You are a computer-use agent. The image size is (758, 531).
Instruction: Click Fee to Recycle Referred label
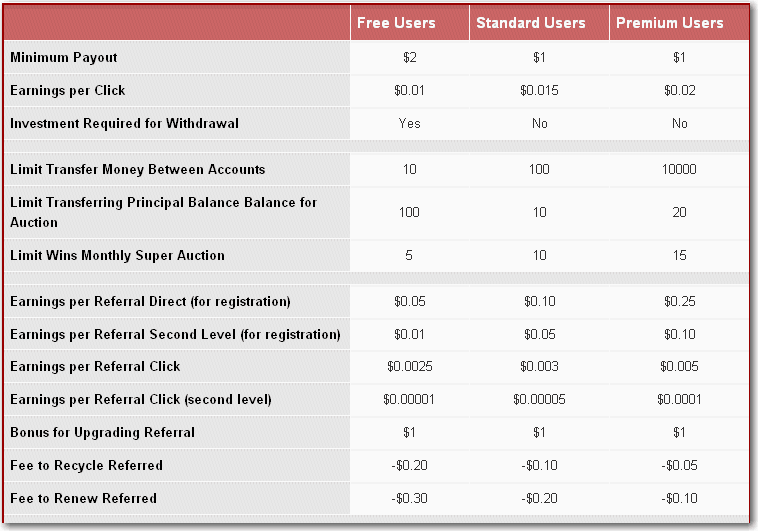click(87, 465)
